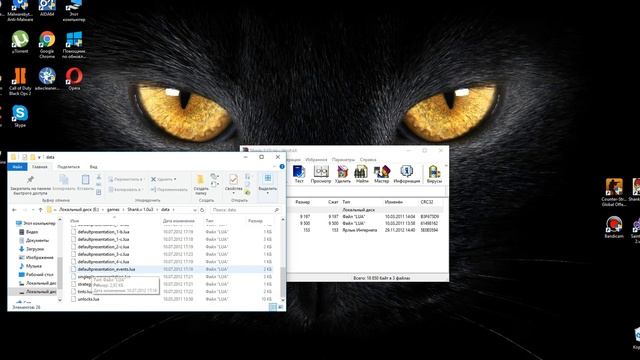Open the Избранное menu in WinRAR
The image size is (640, 360).
click(316, 160)
